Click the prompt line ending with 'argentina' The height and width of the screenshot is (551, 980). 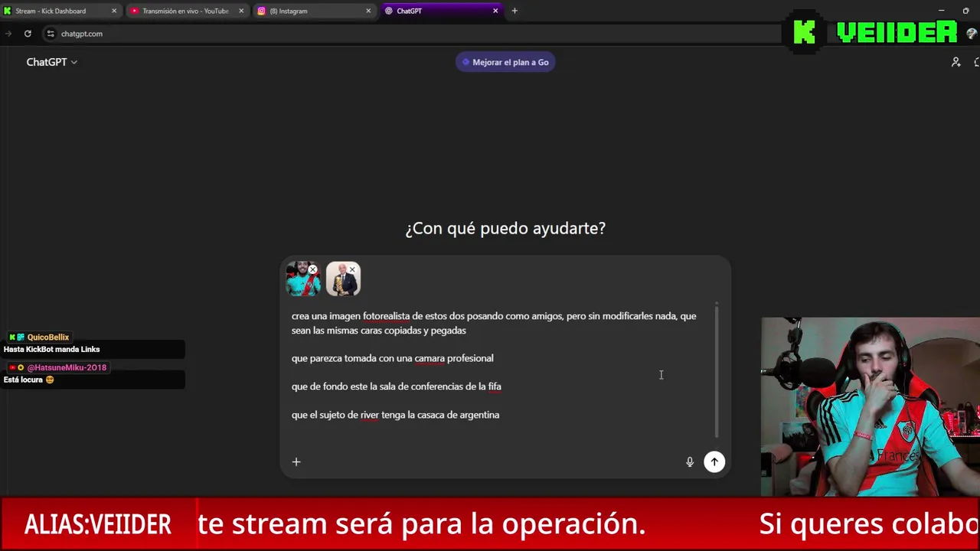point(395,415)
